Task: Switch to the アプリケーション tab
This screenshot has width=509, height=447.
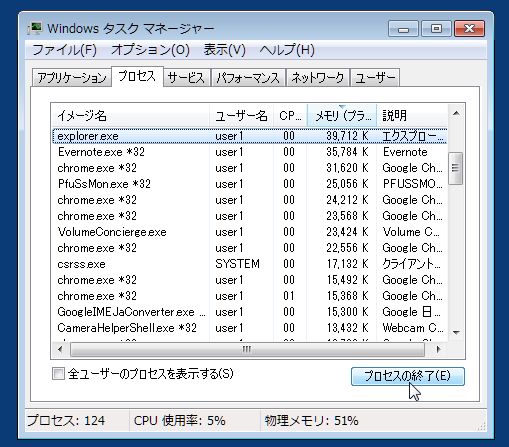Action: [x=72, y=78]
